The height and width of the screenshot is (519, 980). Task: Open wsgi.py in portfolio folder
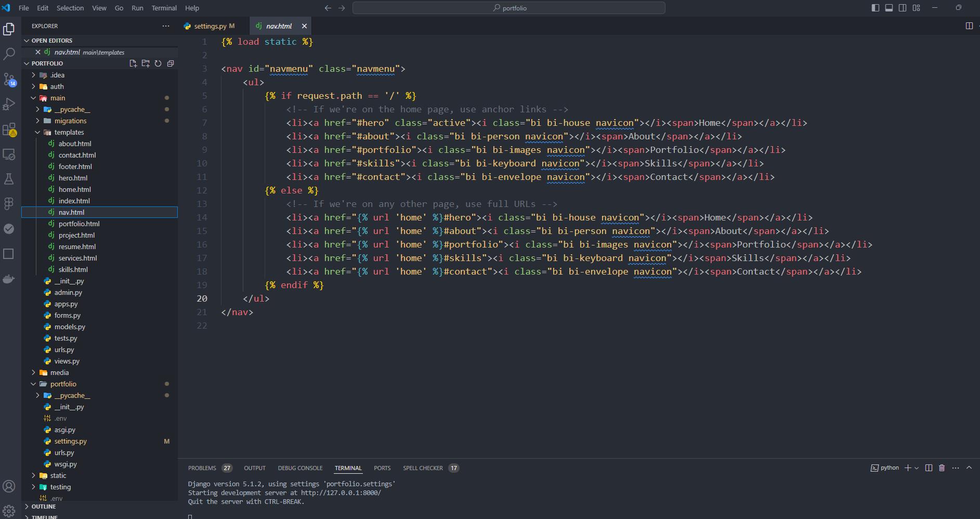tap(66, 464)
